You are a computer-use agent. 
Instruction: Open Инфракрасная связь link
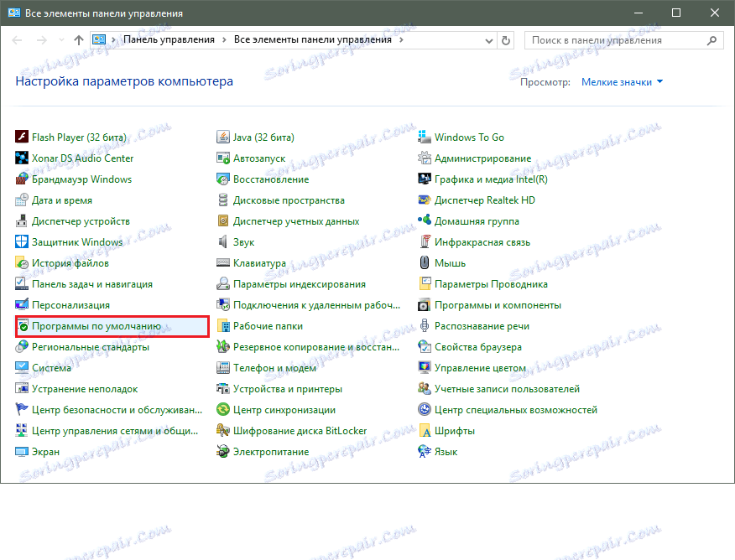click(x=482, y=242)
